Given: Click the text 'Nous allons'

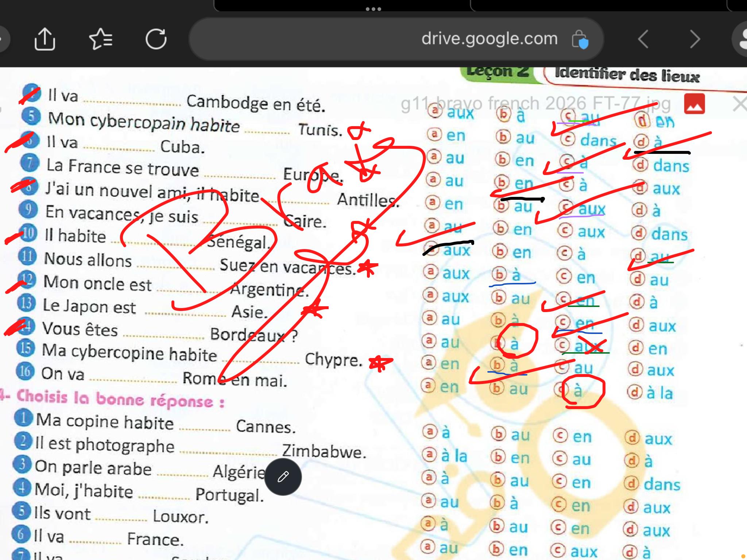Looking at the screenshot, I should (88, 260).
